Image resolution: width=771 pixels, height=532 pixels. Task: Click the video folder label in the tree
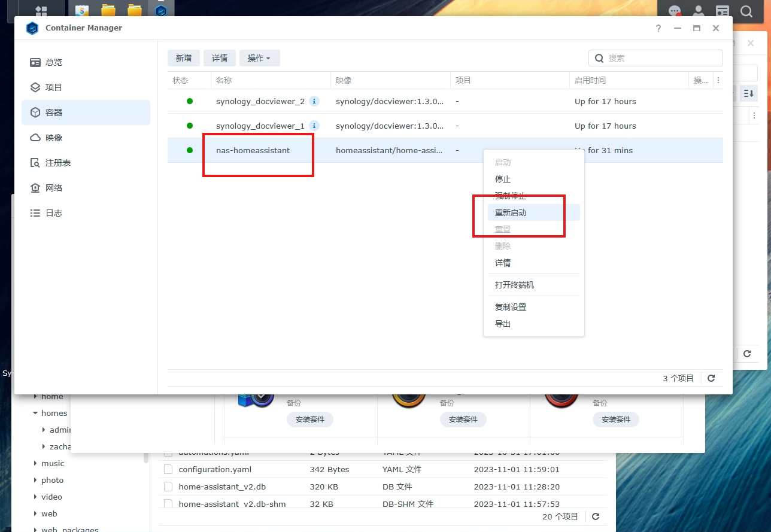tap(52, 497)
